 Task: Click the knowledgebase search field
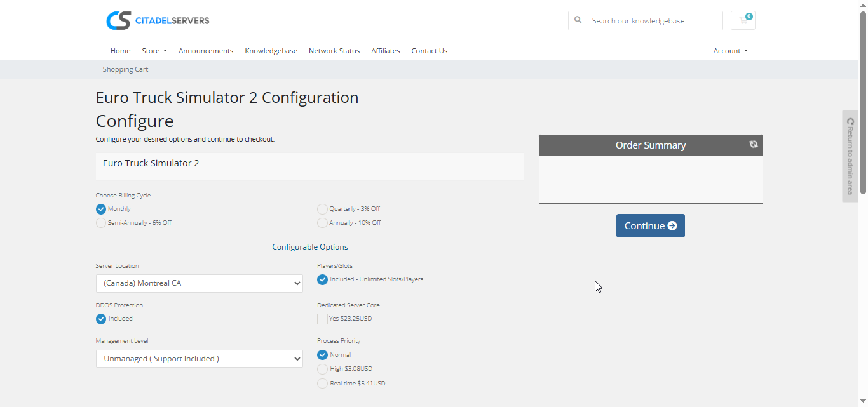click(x=653, y=20)
